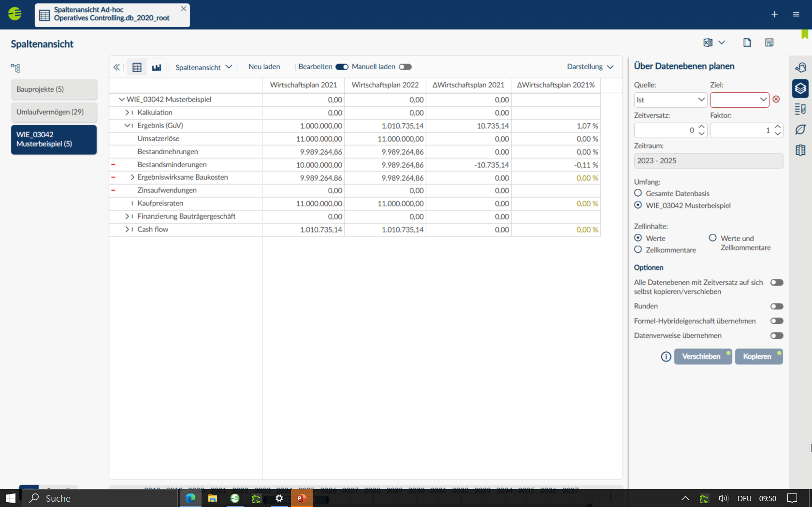The height and width of the screenshot is (507, 812).
Task: Switch to bar chart view icon
Action: [x=157, y=67]
